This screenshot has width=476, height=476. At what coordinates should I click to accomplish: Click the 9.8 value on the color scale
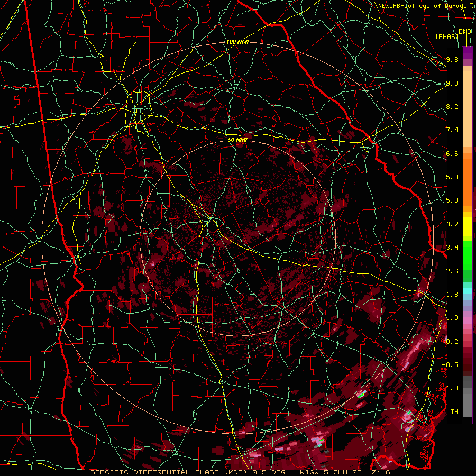point(452,59)
